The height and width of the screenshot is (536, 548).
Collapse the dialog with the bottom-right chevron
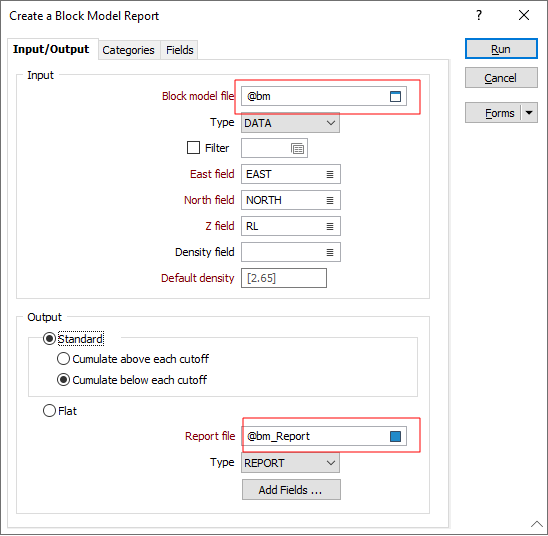537,524
